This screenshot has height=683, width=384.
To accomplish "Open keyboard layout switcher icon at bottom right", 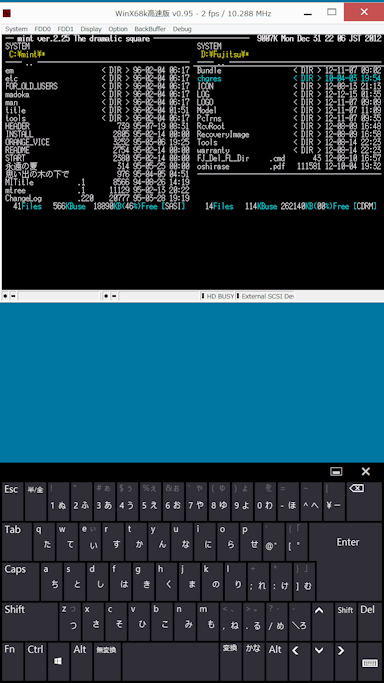I will tap(370, 662).
